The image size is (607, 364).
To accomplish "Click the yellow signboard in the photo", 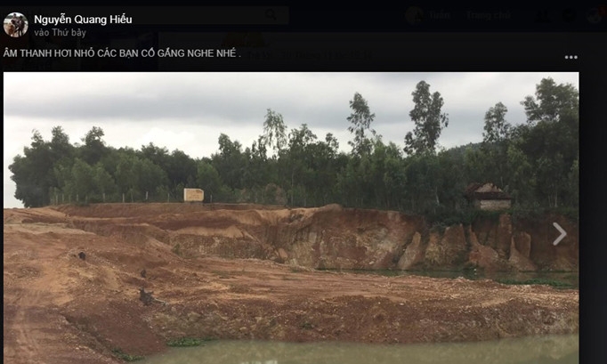I will (193, 195).
